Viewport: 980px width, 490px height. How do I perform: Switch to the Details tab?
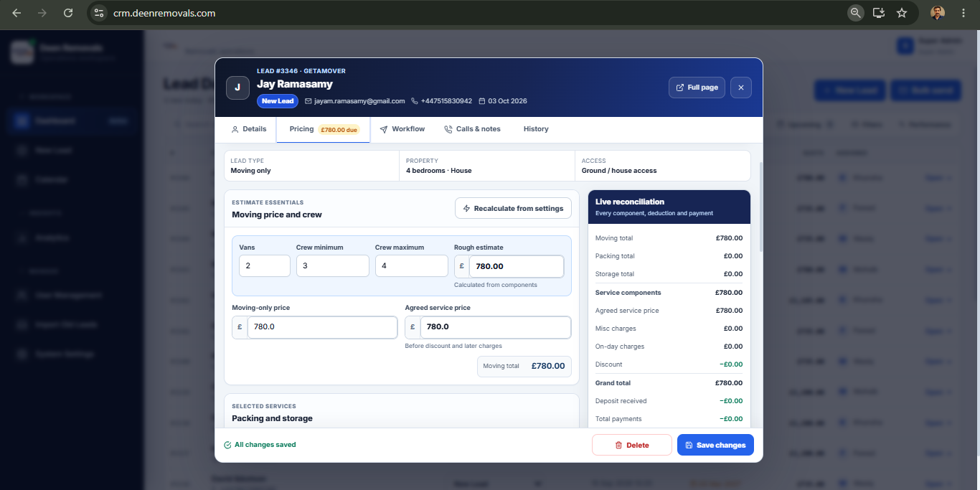coord(249,129)
